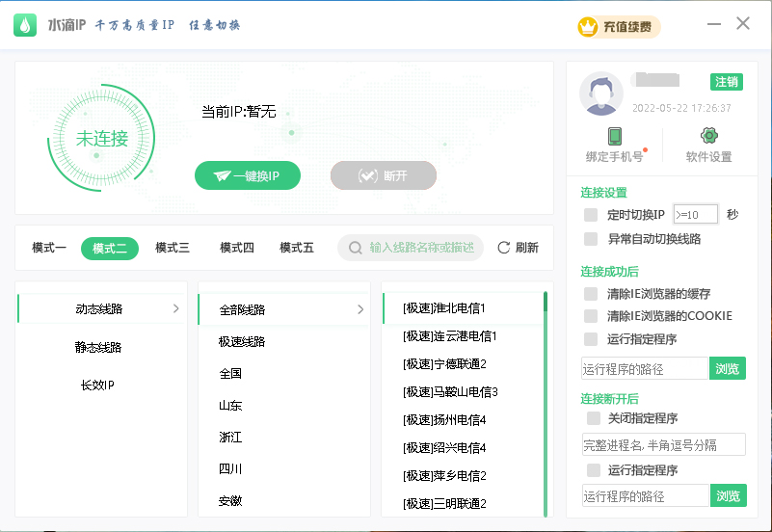Switch to 模式三 tab
The width and height of the screenshot is (772, 532).
coord(173,248)
